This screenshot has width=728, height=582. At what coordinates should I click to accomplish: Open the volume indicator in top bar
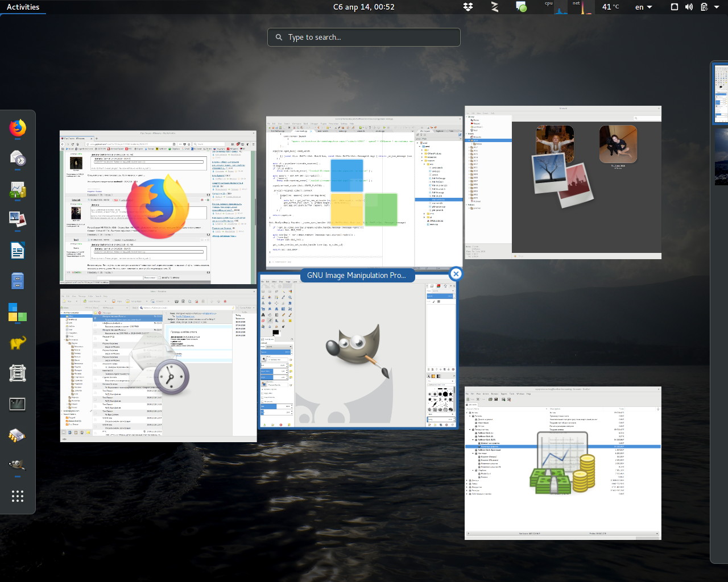click(689, 7)
